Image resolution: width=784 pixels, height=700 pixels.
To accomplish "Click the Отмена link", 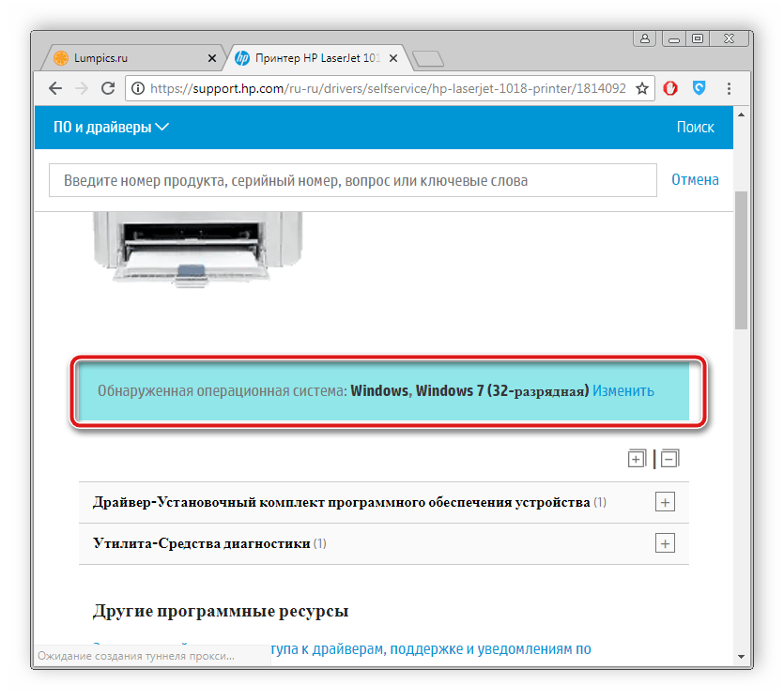I will pyautogui.click(x=695, y=180).
